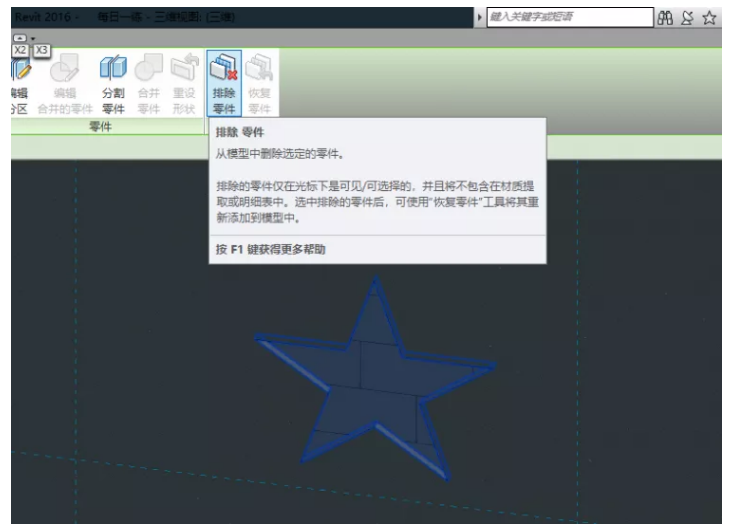This screenshot has height=529, width=730.
Task: Click the binoculars search icon
Action: click(x=665, y=18)
